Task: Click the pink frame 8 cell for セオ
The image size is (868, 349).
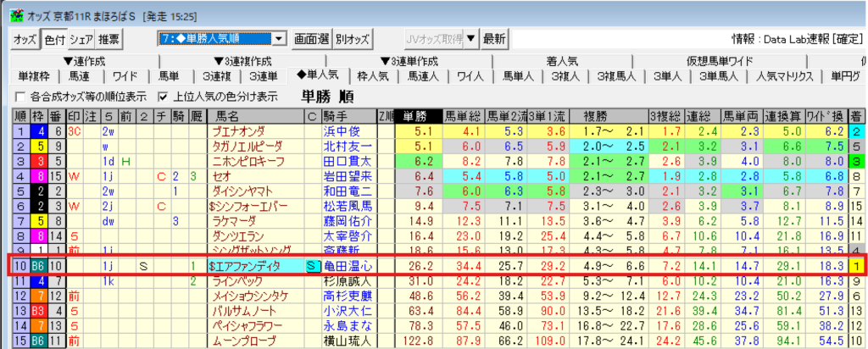Action: point(39,176)
